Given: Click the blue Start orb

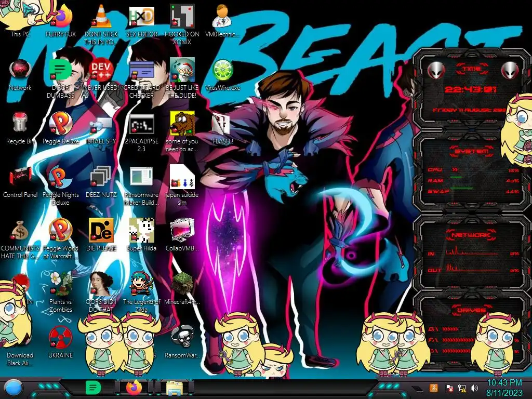Looking at the screenshot, I should pyautogui.click(x=13, y=388).
